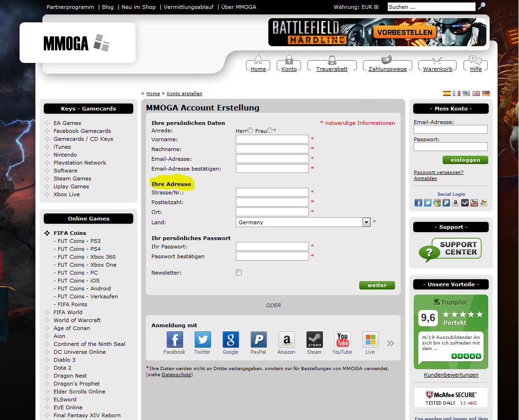Open the Warenkorb navigation tab
This screenshot has width=519, height=420.
pos(437,65)
